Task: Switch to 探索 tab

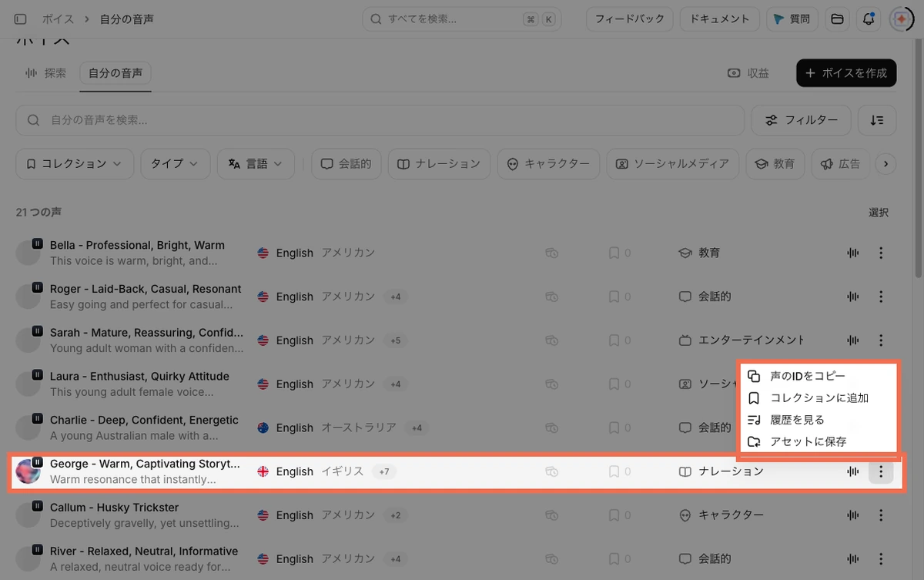Action: 46,73
